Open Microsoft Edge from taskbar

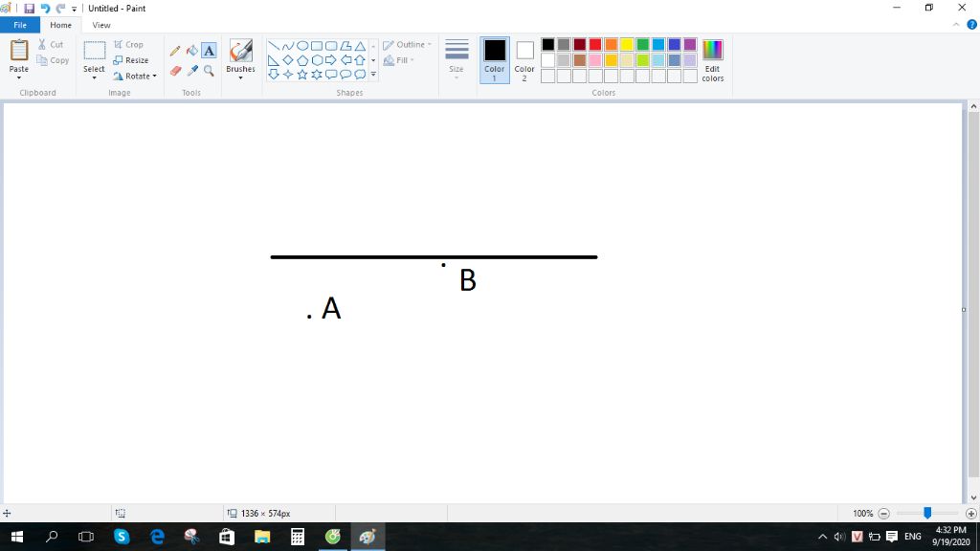[157, 537]
